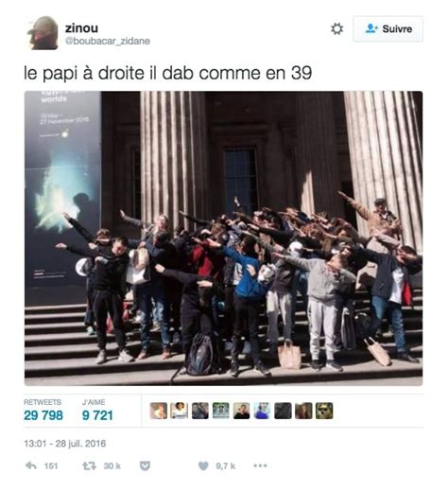Open the 13:01 - 28 juil. 2016 timestamp

click(x=65, y=444)
